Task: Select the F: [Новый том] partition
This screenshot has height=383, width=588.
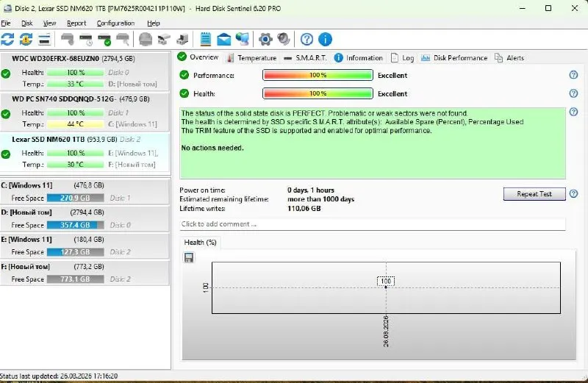Action: [x=85, y=273]
